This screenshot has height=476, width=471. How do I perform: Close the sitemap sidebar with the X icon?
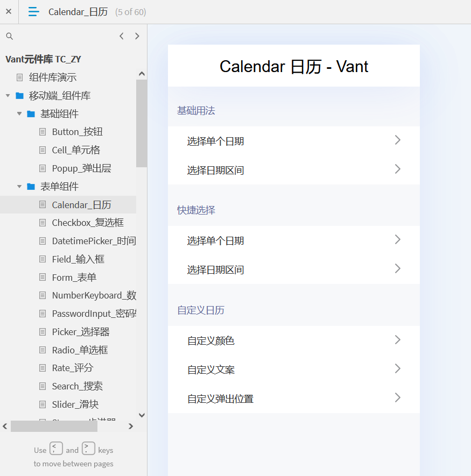click(9, 11)
